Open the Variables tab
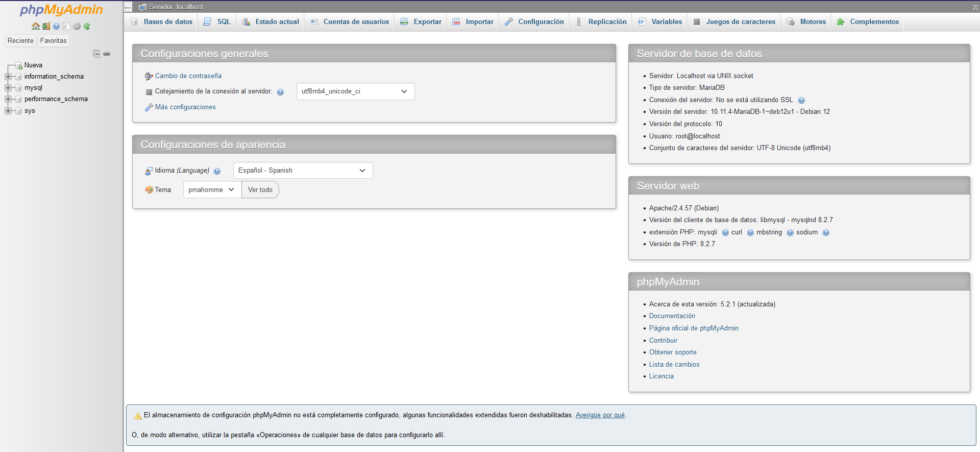The height and width of the screenshot is (452, 980). tap(660, 22)
